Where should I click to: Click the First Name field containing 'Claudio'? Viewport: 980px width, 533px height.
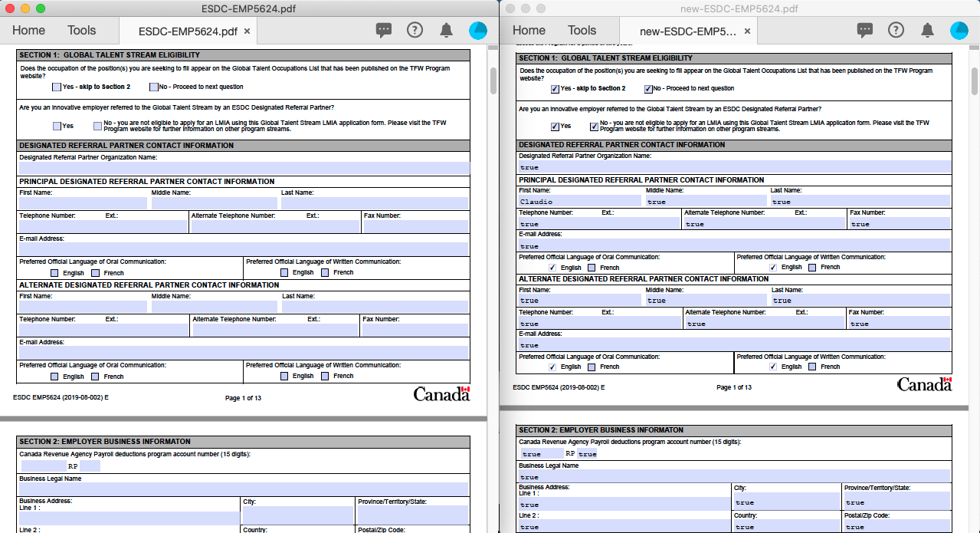579,201
